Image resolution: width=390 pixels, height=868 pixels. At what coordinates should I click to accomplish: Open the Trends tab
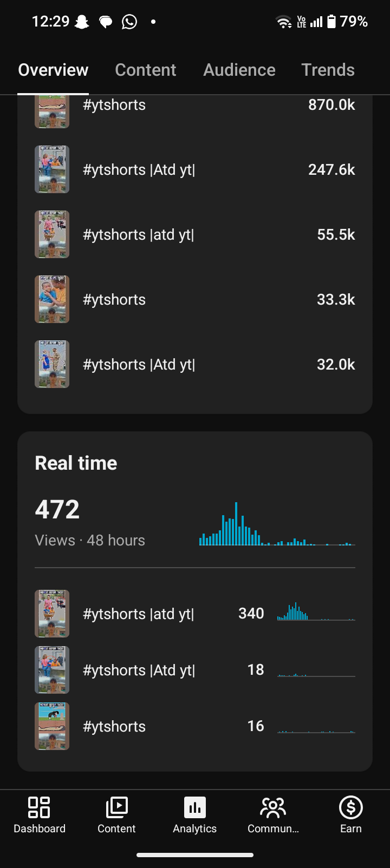(x=328, y=70)
